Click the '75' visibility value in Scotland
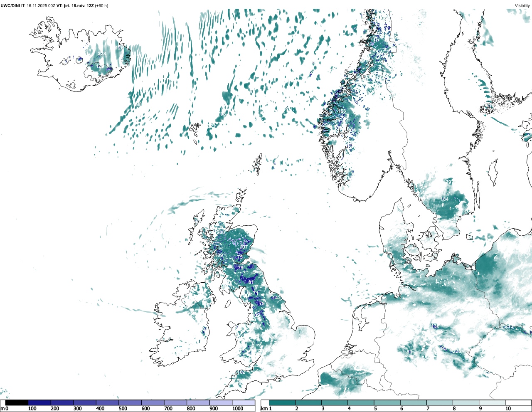 pos(239,257)
